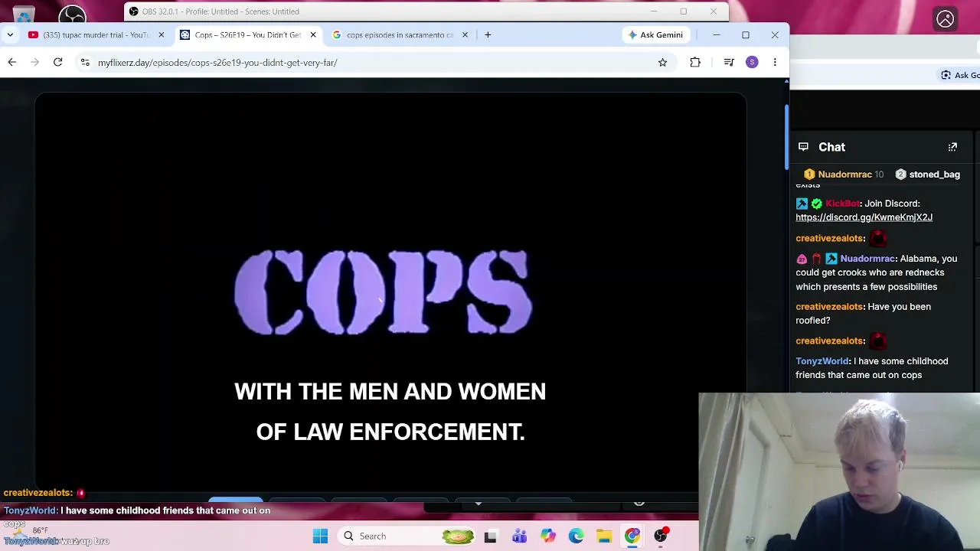The width and height of the screenshot is (980, 551).
Task: Click the round overlay icon at top-right desktop
Action: 946,19
